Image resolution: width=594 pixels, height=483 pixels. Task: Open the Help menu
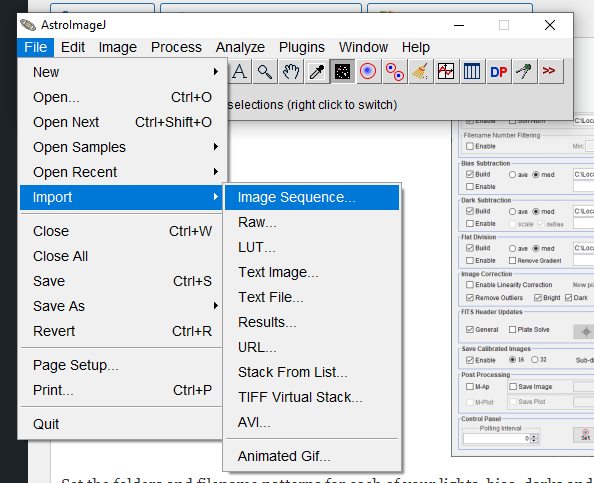(x=416, y=47)
